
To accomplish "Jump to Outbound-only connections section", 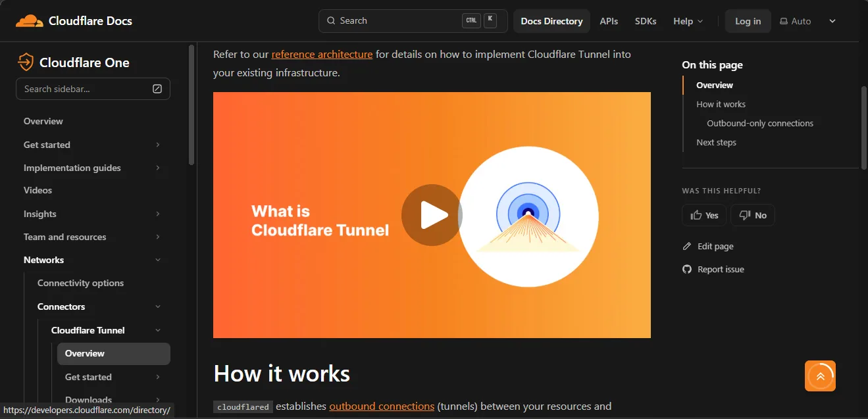I will [x=760, y=123].
